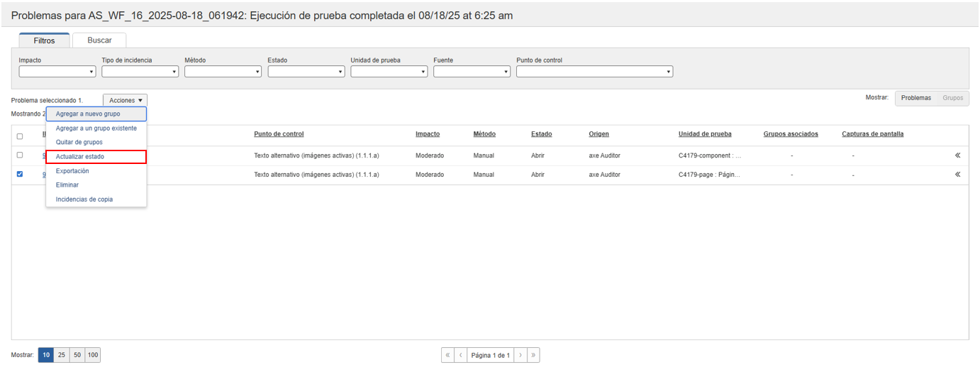Go to next page arrow
The width and height of the screenshot is (980, 367).
(x=520, y=355)
